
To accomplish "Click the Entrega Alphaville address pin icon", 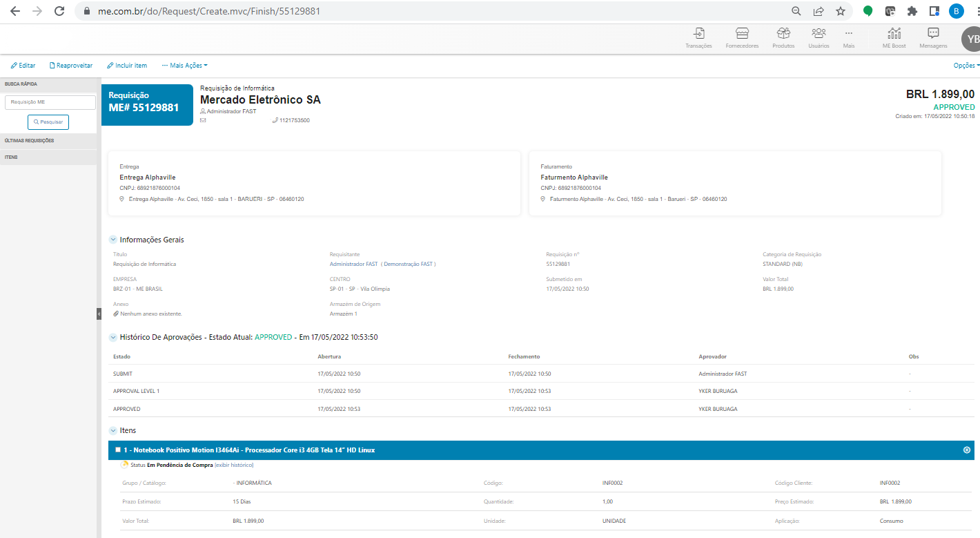I will pyautogui.click(x=122, y=199).
